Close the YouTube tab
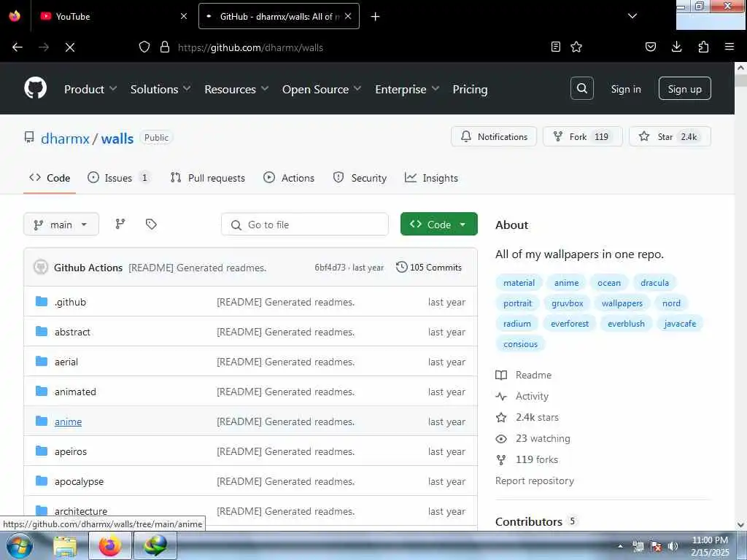The image size is (747, 560). pyautogui.click(x=183, y=16)
